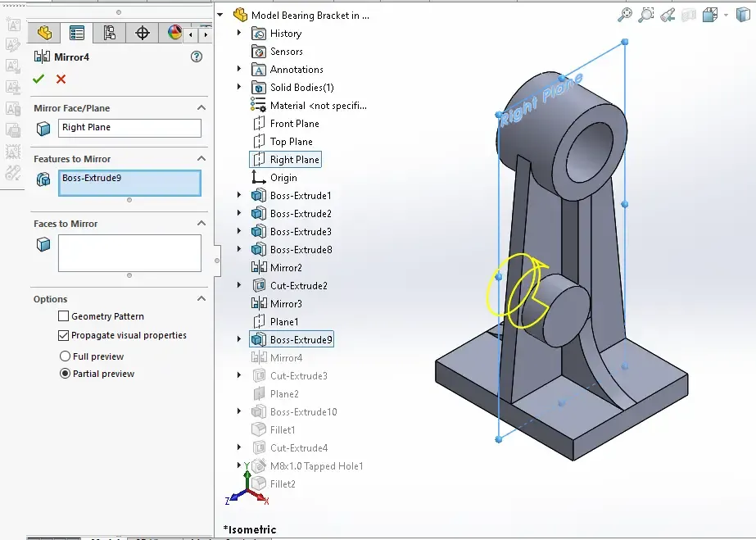Click the panel splitter collapse handle
The height and width of the screenshot is (540, 756).
click(217, 261)
